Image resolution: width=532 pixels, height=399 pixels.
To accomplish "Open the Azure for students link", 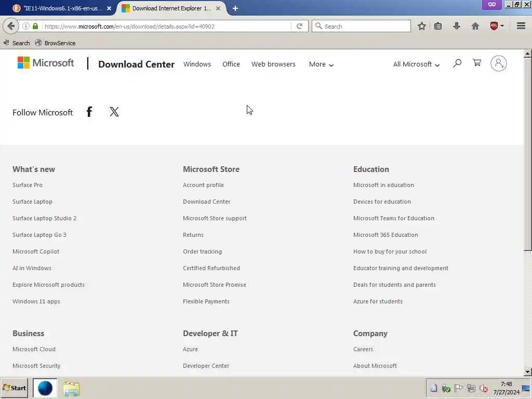I will pyautogui.click(x=378, y=301).
